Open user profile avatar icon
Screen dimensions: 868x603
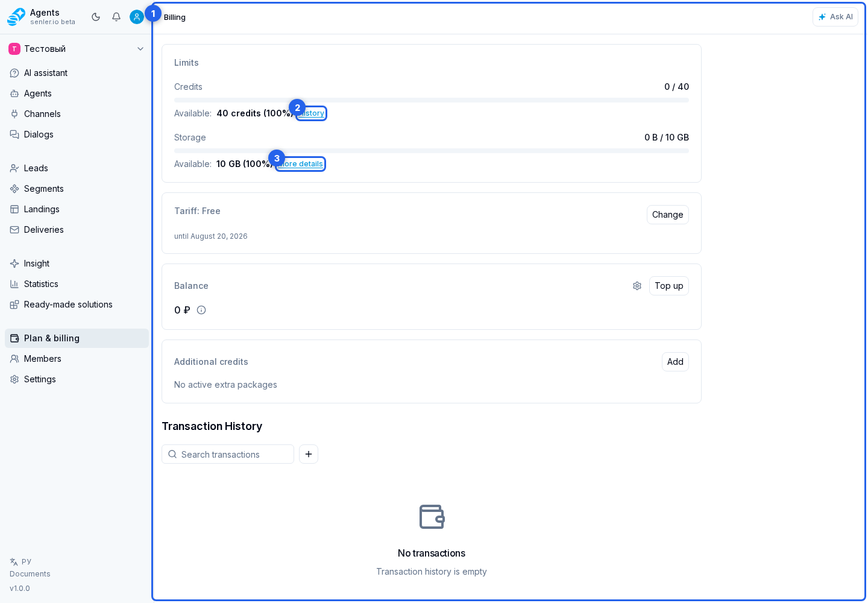pyautogui.click(x=137, y=17)
